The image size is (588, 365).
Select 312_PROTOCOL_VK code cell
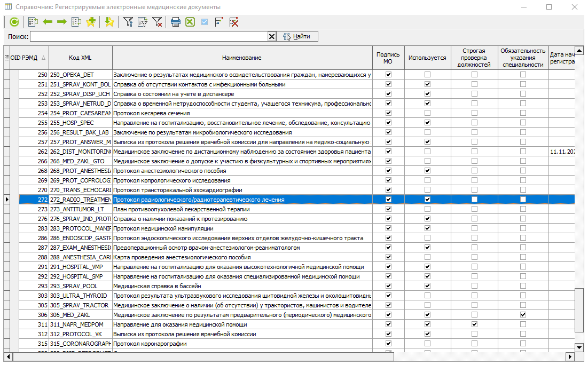(x=80, y=334)
